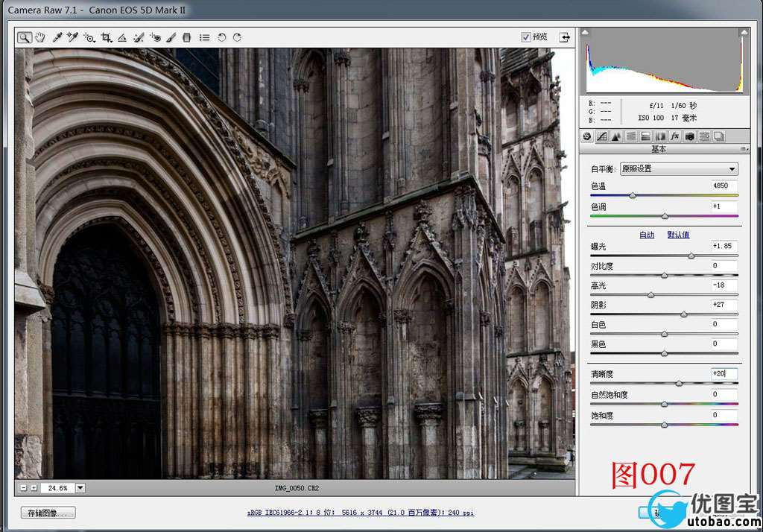
Task: Click the 自然饱和度 value field
Action: click(724, 394)
